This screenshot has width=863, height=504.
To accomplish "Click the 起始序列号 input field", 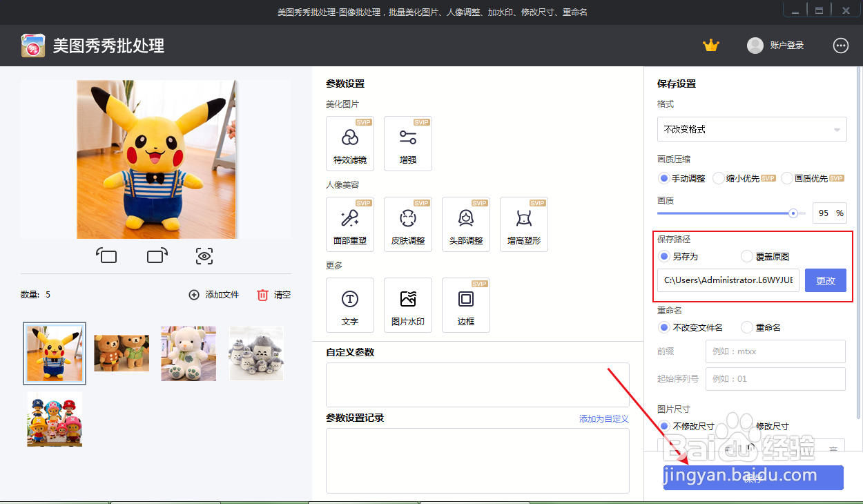I will (x=775, y=379).
